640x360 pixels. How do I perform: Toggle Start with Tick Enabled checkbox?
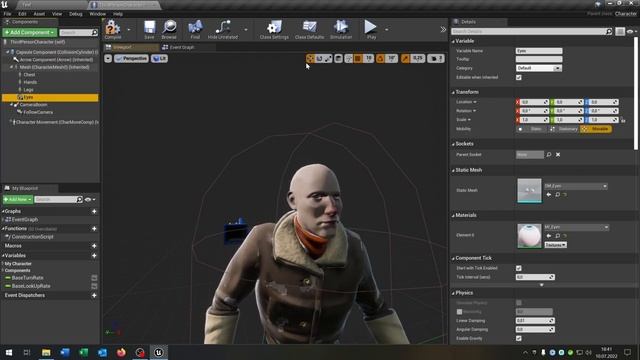pos(518,268)
